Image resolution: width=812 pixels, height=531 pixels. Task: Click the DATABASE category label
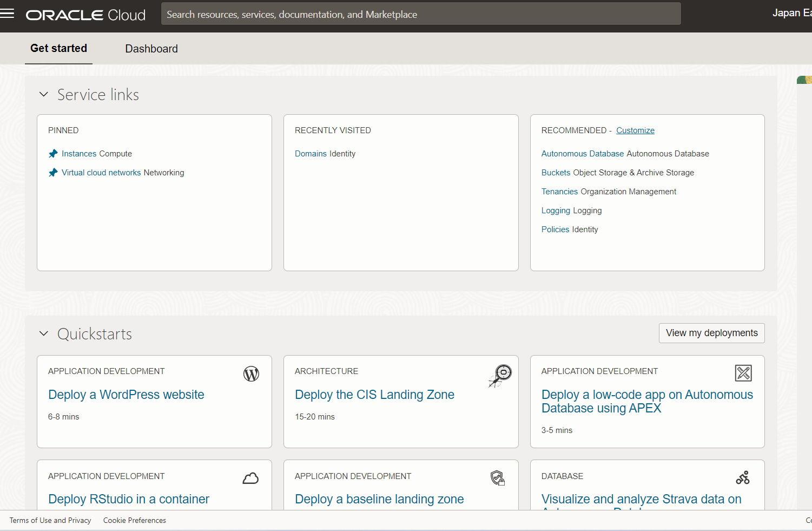click(x=562, y=476)
